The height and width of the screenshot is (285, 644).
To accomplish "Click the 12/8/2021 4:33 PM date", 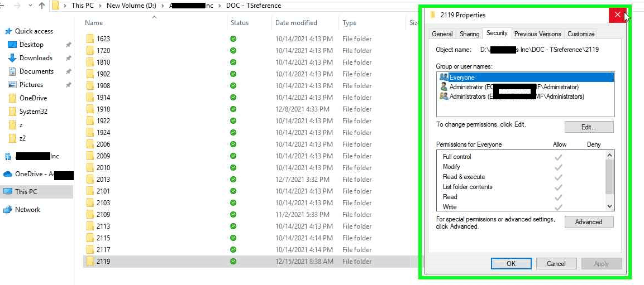I will coord(302,109).
